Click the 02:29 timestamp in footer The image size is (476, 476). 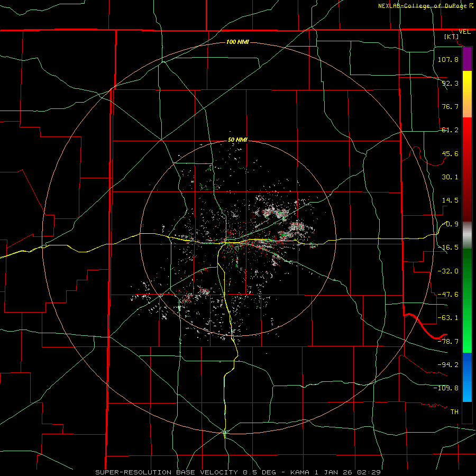coord(368,472)
